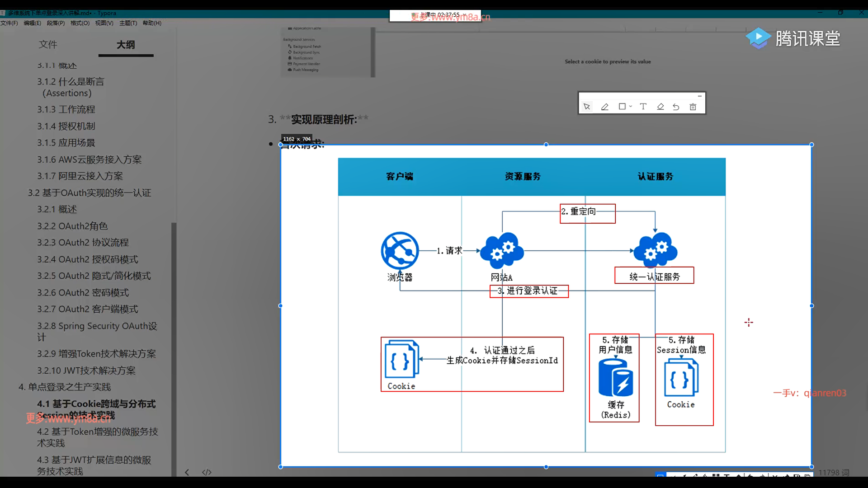This screenshot has width=868, height=488.
Task: Select the text annotation tool
Action: tap(643, 107)
